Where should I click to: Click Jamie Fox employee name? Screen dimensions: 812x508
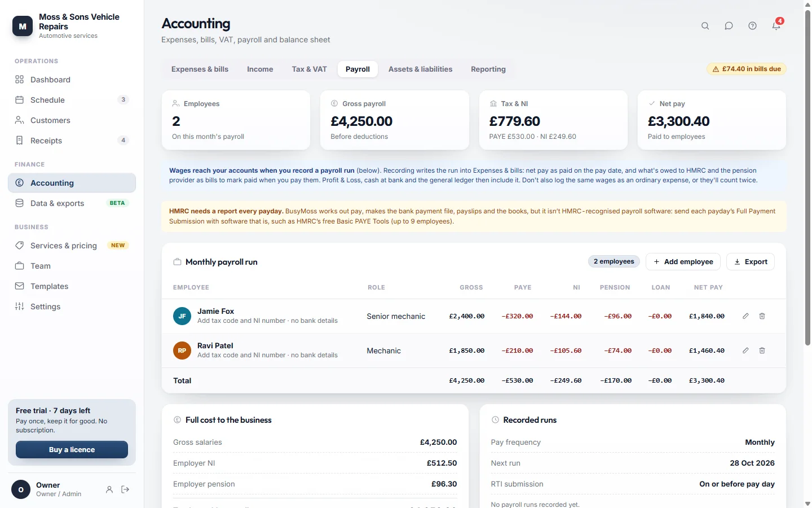coord(215,311)
